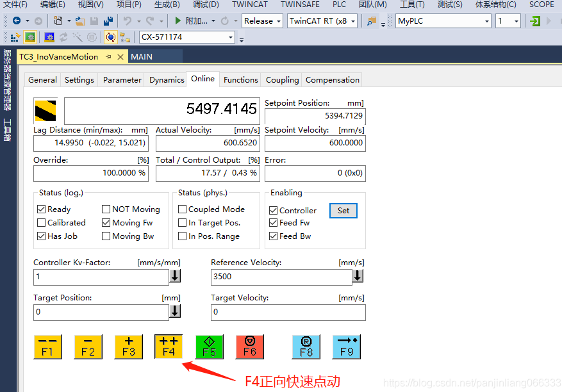Screen dimensions: 562x392
Task: Click the green PLC Login icon
Action: pos(534,21)
